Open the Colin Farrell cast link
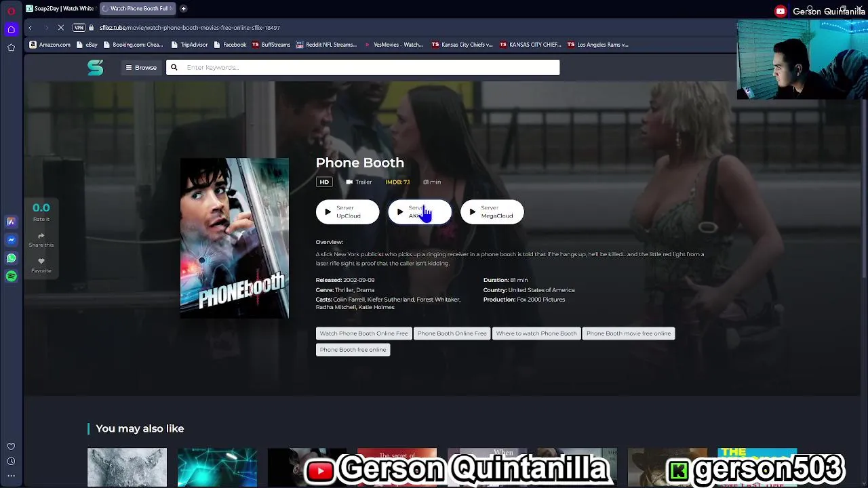The height and width of the screenshot is (488, 868). tap(351, 300)
